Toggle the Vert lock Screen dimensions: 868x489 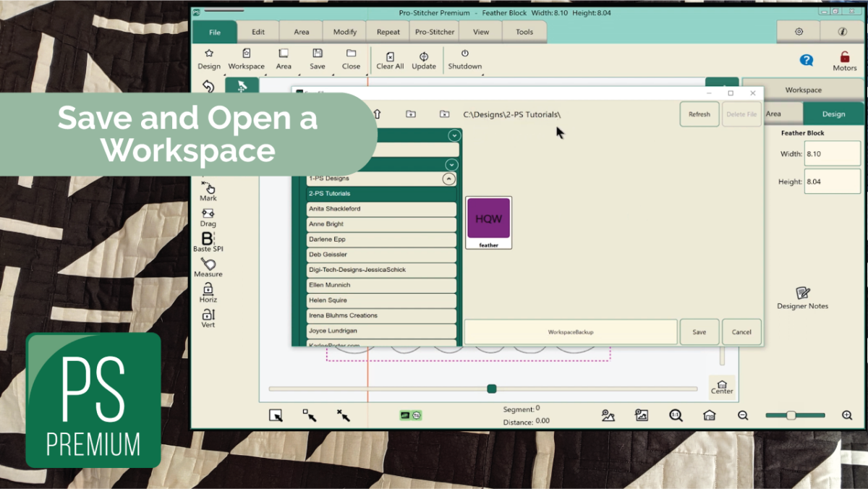(x=208, y=315)
